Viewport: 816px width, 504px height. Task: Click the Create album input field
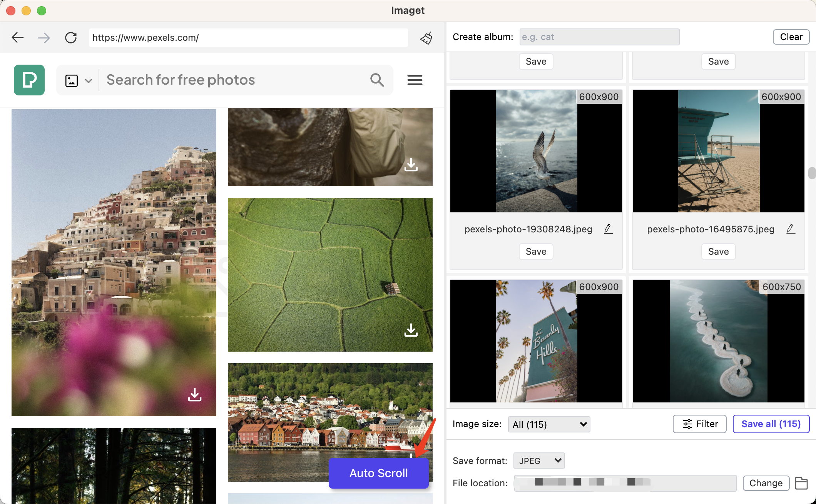(599, 37)
